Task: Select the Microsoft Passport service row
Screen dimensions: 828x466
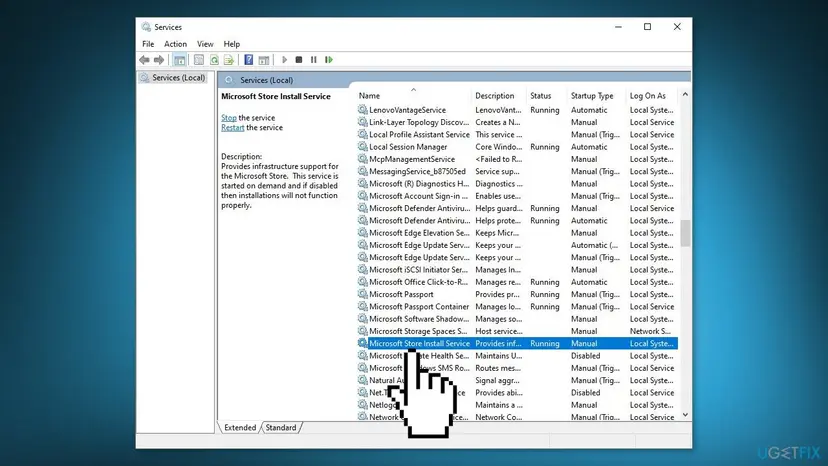Action: [x=518, y=294]
